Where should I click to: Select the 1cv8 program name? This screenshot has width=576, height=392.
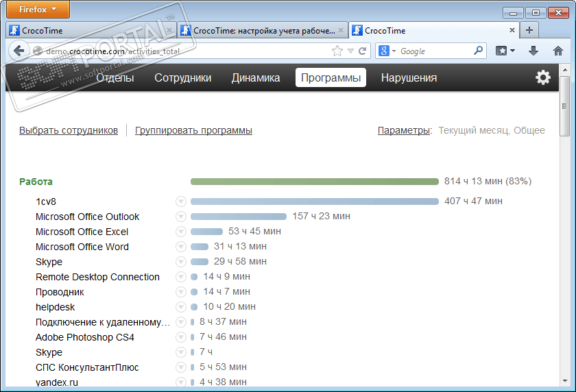click(x=45, y=201)
